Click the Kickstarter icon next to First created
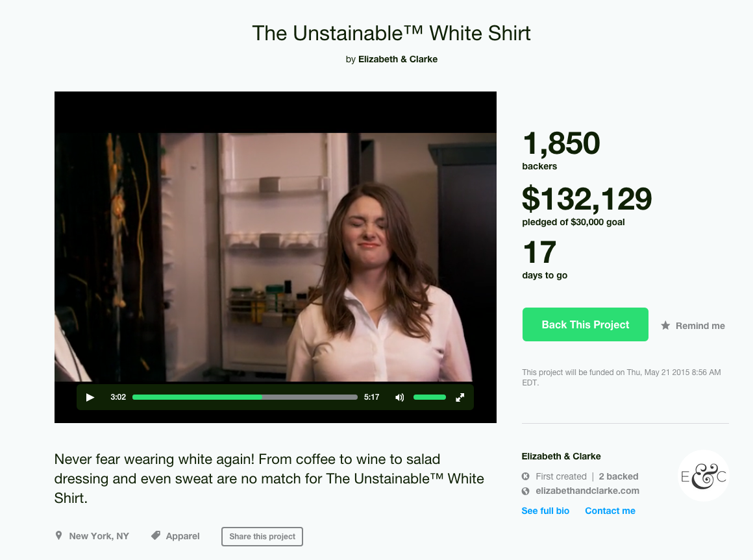 point(526,476)
